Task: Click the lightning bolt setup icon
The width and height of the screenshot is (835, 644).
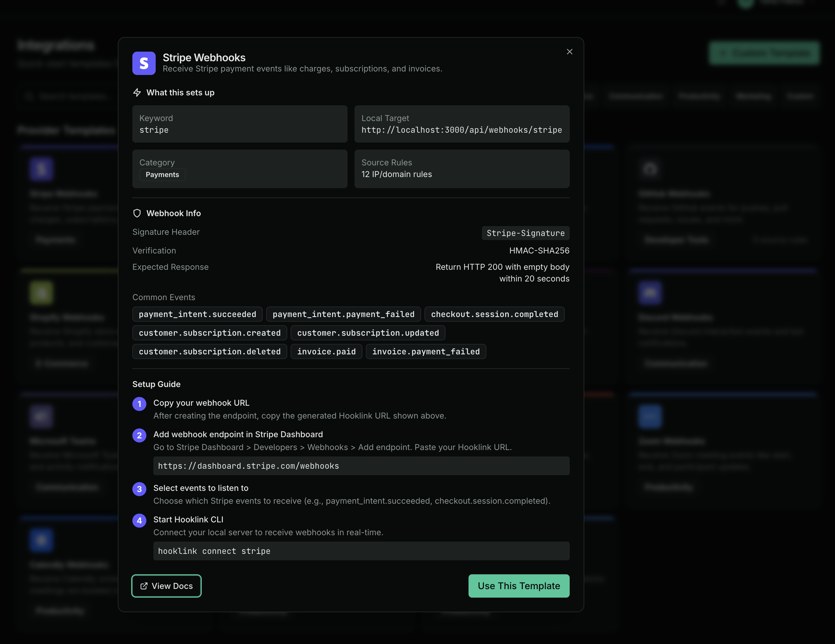Action: tap(137, 92)
